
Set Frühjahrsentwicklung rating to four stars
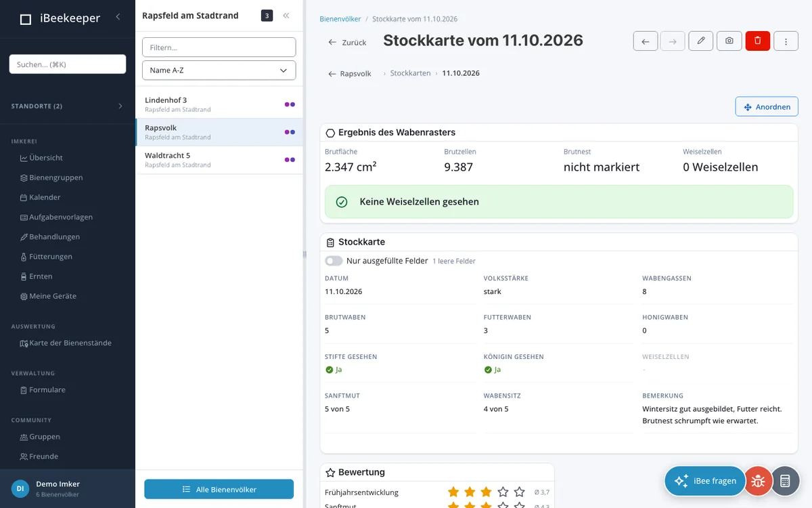[503, 492]
